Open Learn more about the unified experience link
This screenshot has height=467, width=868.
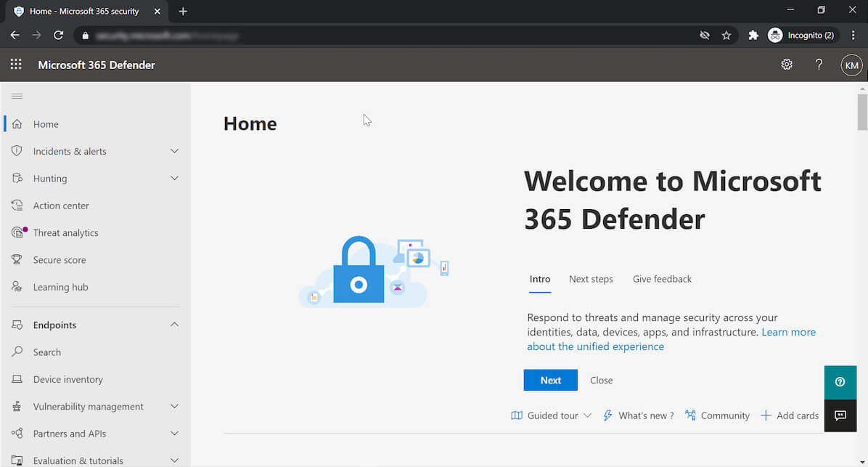671,339
